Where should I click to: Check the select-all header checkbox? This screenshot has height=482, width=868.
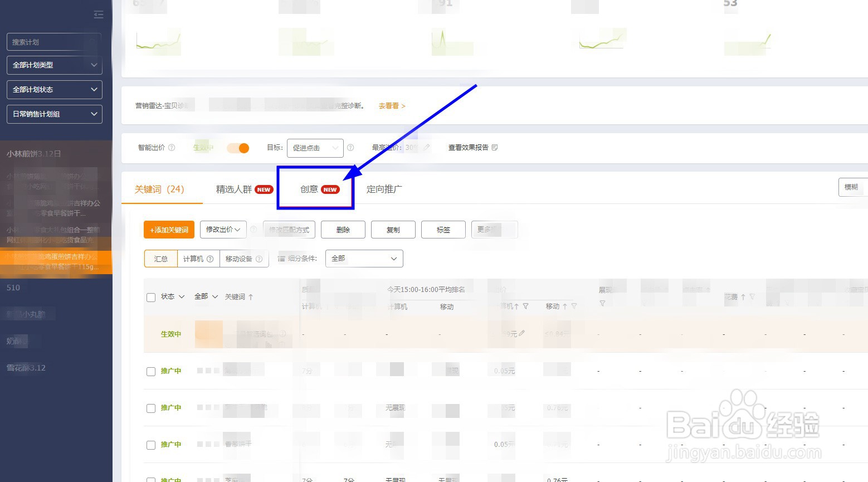151,298
